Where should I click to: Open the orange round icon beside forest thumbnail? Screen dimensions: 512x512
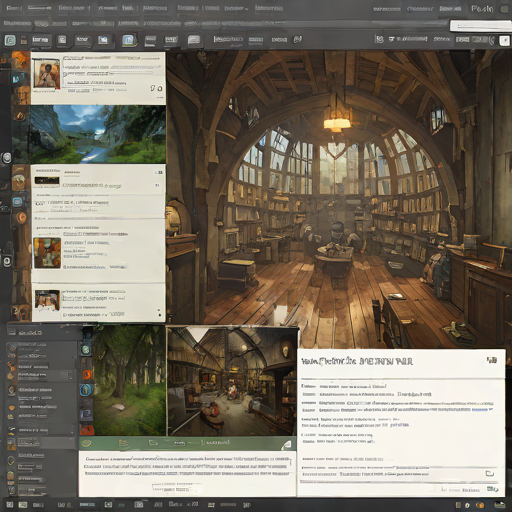click(x=87, y=375)
